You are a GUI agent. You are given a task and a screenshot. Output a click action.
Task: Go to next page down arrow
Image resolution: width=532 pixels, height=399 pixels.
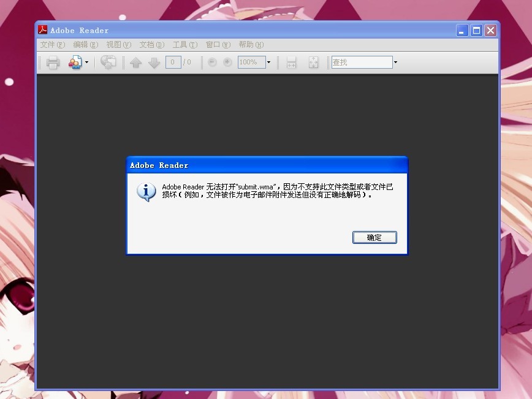[x=154, y=63]
